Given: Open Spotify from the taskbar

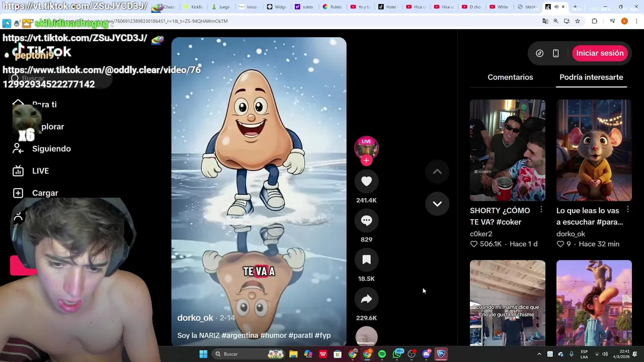Looking at the screenshot, I should coord(382,354).
